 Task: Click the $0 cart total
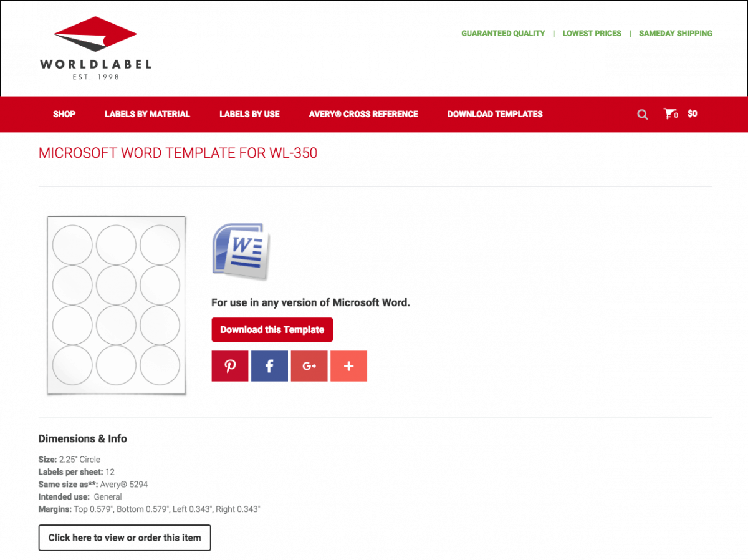pos(692,114)
